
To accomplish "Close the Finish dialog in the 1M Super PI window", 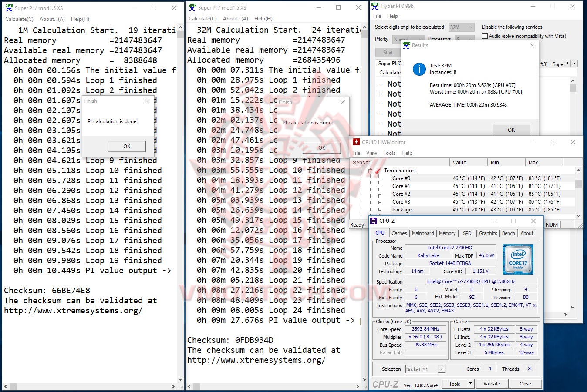I will coord(148,101).
